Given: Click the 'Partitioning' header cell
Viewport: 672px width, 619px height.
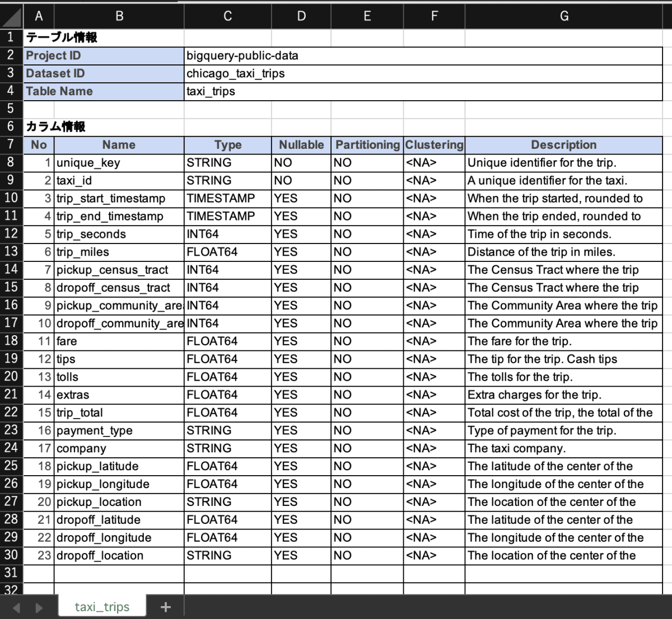Looking at the screenshot, I should 367,145.
